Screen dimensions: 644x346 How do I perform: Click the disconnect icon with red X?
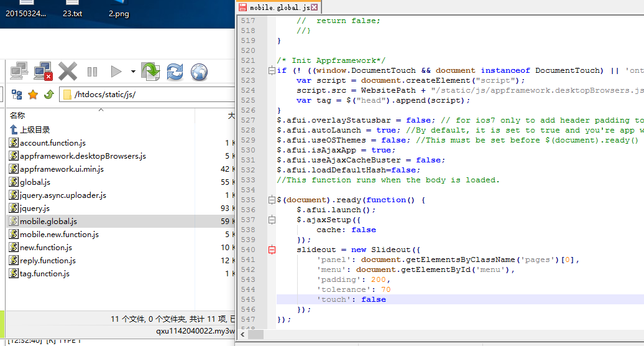tap(43, 72)
